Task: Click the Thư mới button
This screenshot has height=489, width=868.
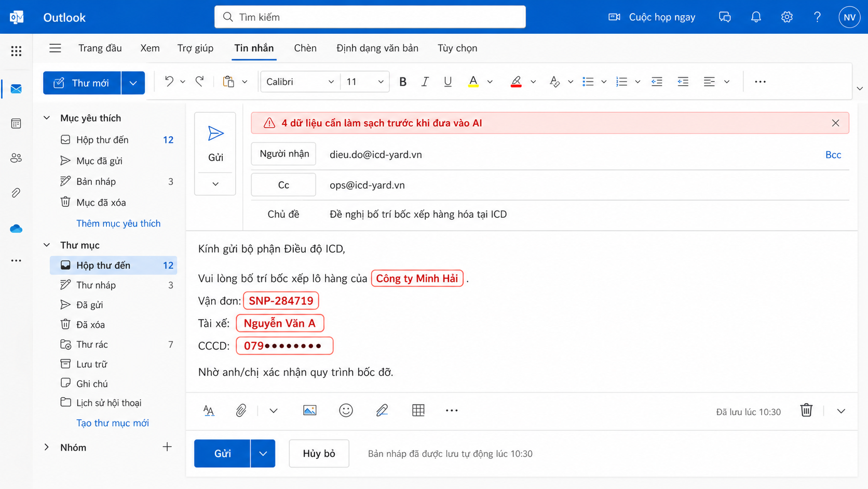Action: click(82, 83)
